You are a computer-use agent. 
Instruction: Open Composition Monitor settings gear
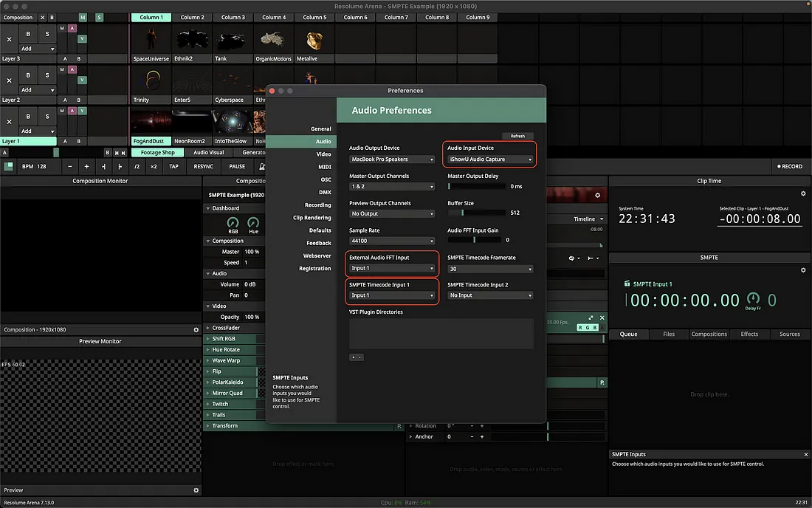click(x=196, y=330)
